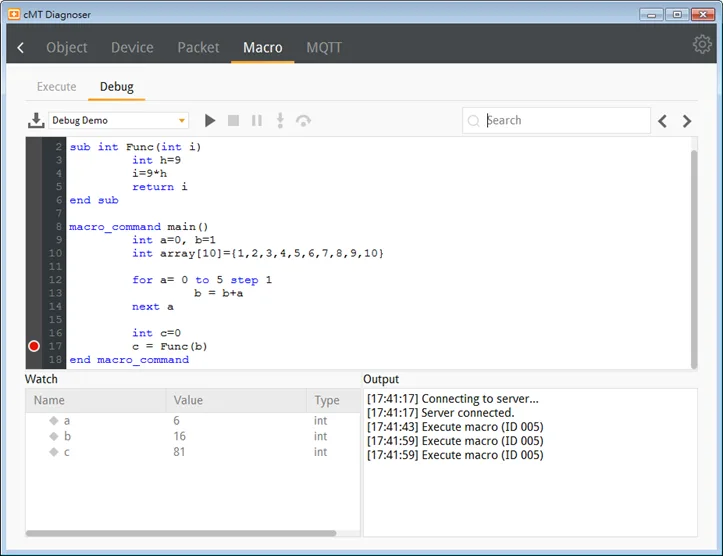Click the code editor vertical scrollbar

(694, 258)
